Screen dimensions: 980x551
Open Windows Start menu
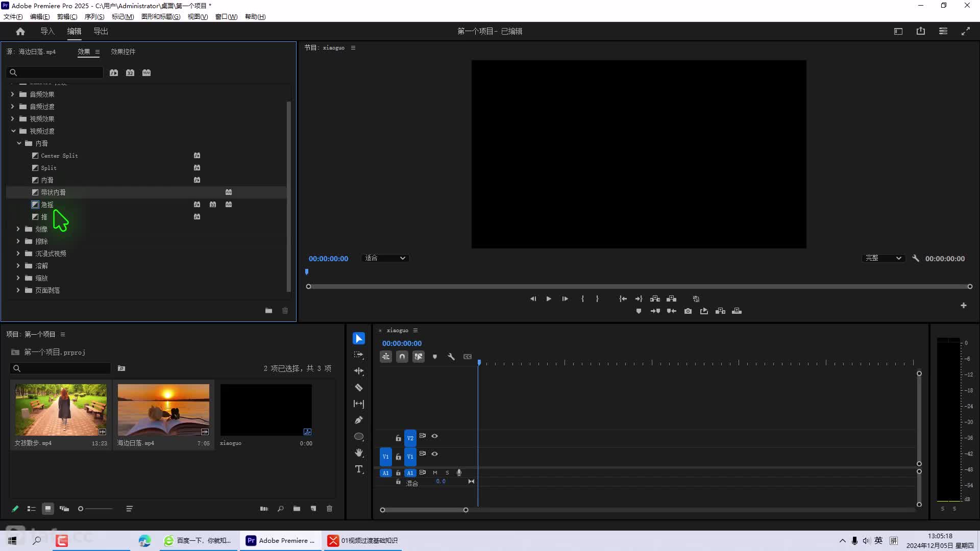(12, 541)
